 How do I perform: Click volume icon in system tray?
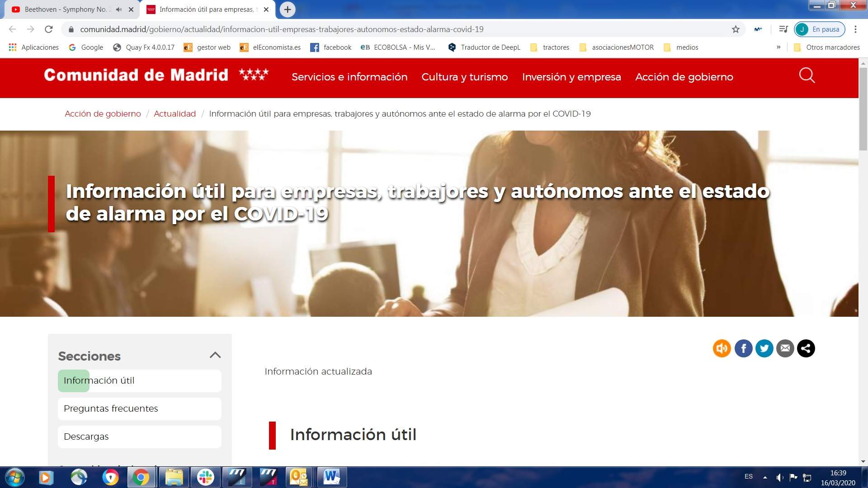(779, 477)
